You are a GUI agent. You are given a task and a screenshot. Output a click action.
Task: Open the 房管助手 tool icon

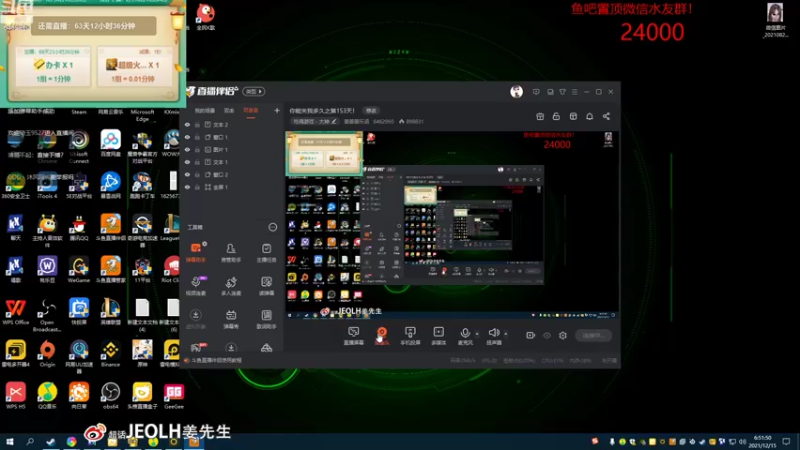coord(231,252)
